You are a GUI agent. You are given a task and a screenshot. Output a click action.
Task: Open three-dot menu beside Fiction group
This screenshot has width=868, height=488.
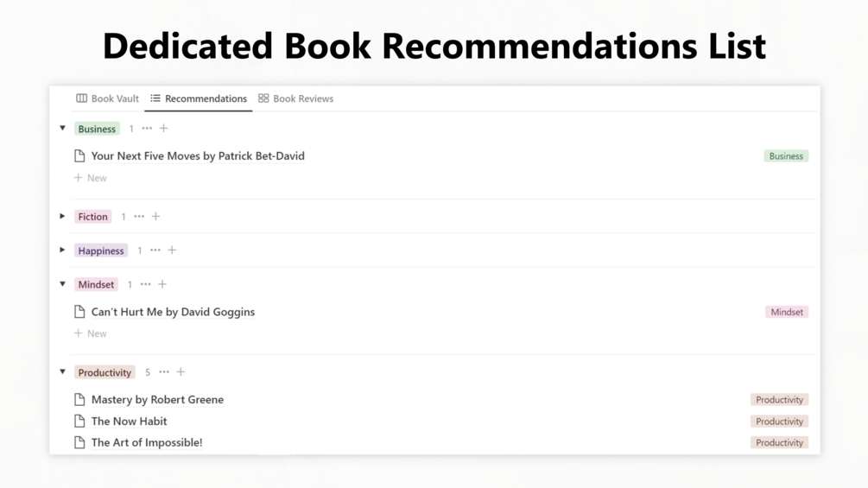(139, 217)
